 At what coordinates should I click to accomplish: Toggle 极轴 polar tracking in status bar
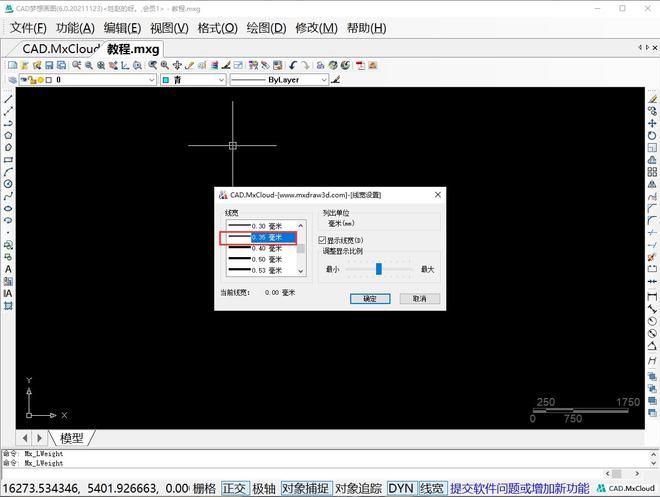click(264, 489)
